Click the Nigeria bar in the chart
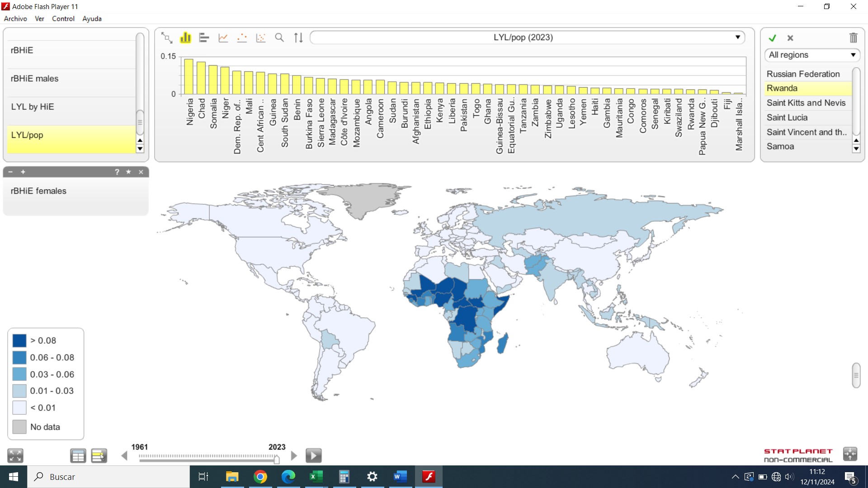The width and height of the screenshot is (868, 488). click(189, 77)
